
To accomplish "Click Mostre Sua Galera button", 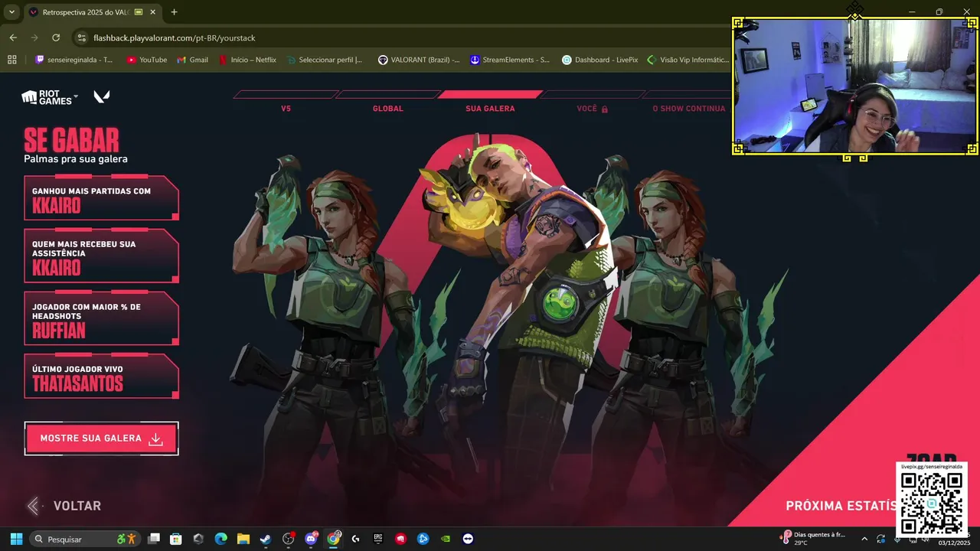I will (102, 439).
